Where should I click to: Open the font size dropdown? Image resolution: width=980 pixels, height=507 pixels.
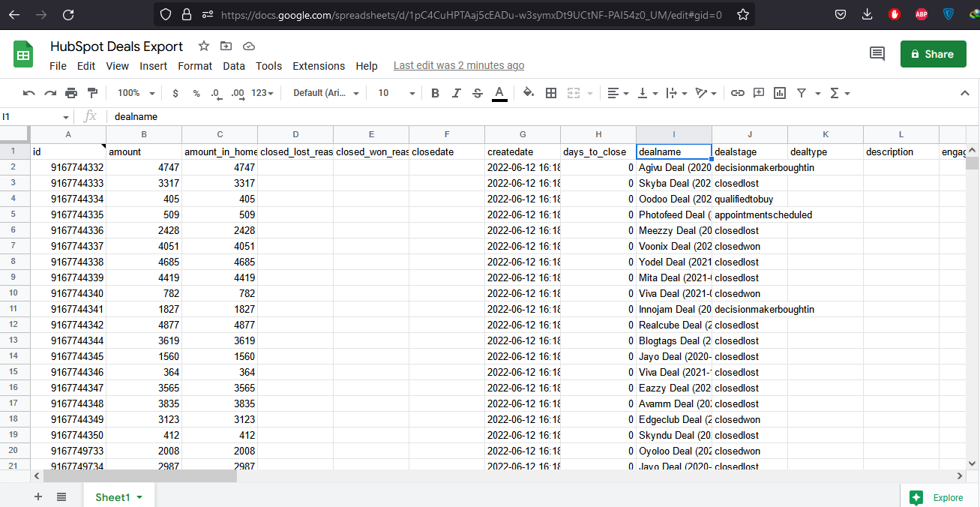(393, 93)
